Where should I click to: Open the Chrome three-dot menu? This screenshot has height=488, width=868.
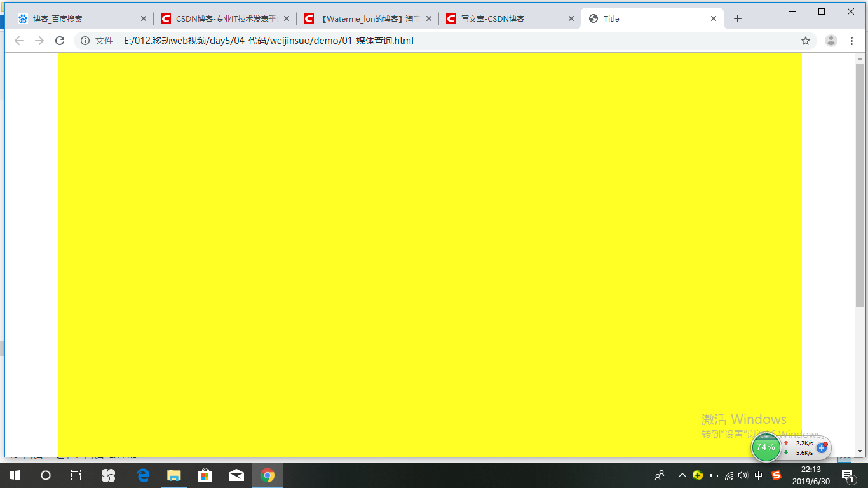[851, 41]
